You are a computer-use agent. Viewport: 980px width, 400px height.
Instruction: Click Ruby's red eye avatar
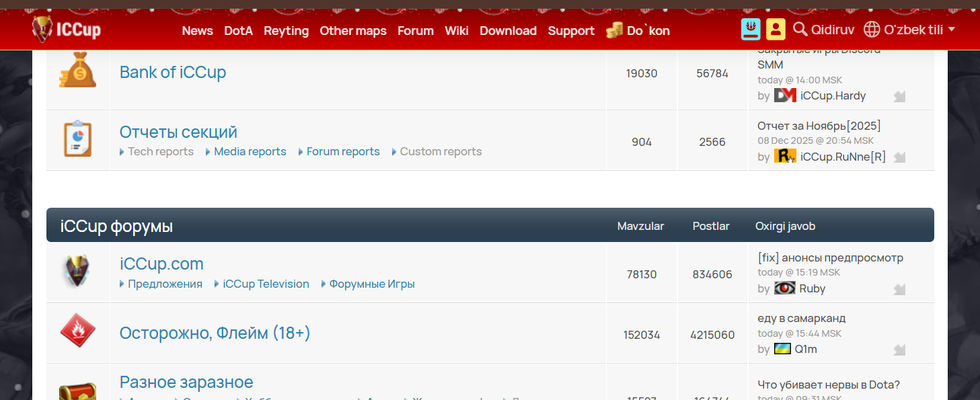784,288
